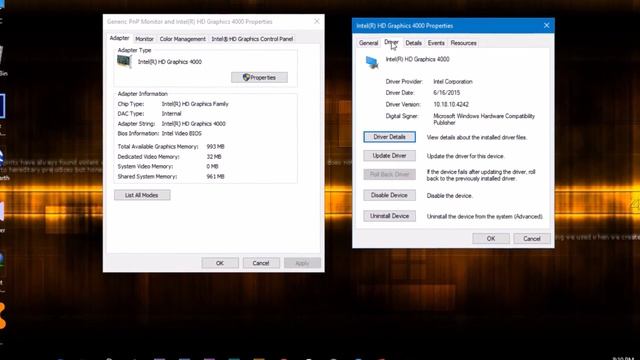Switch to General tab in Intel properties

tap(368, 43)
